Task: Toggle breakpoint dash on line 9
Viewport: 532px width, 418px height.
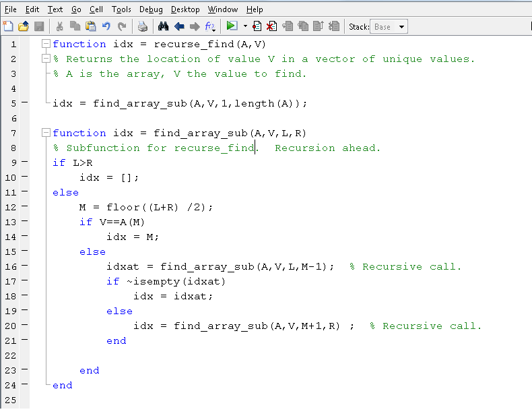Action: coord(24,162)
